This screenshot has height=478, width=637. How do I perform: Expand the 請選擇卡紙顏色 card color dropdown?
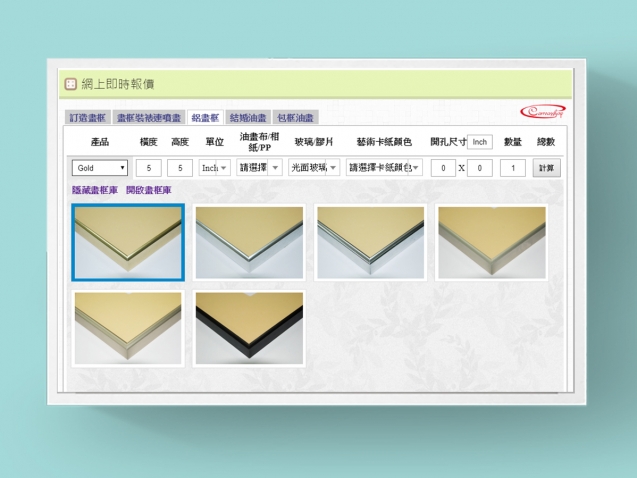(x=385, y=168)
